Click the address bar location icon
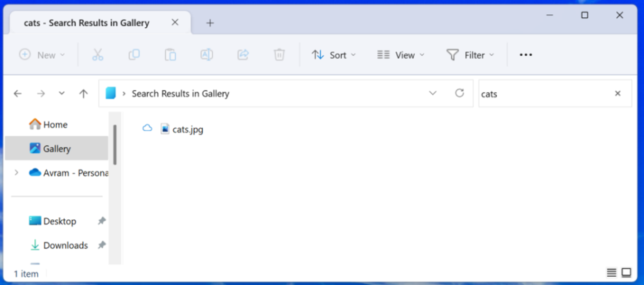 tap(111, 93)
